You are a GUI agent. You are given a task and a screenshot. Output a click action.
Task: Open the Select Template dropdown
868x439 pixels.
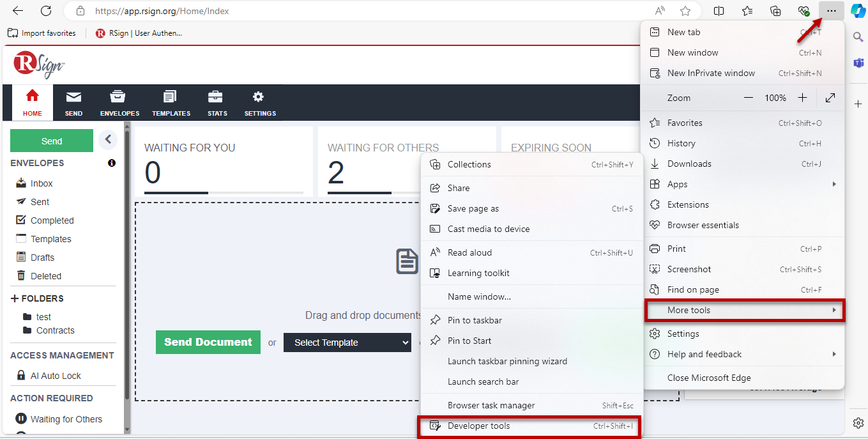(347, 343)
